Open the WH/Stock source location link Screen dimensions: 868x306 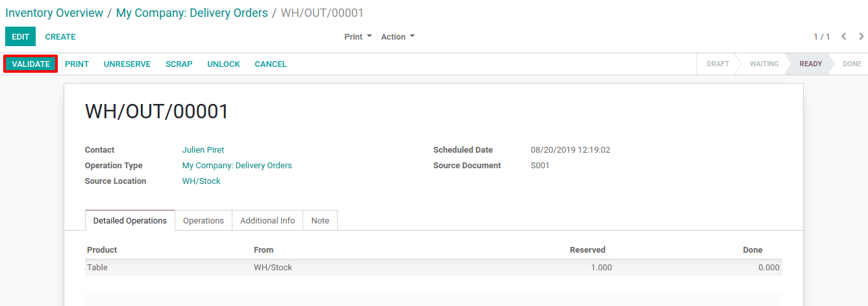pyautogui.click(x=201, y=181)
